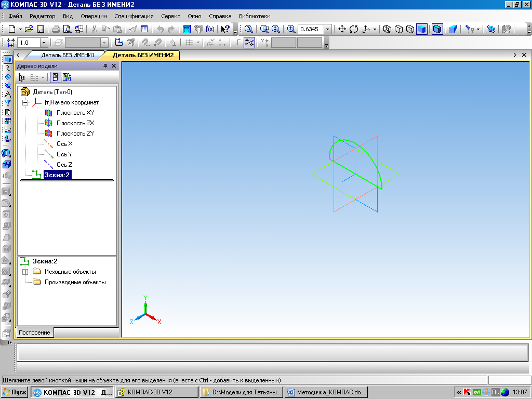Save the file with diskette icon

pyautogui.click(x=40, y=29)
